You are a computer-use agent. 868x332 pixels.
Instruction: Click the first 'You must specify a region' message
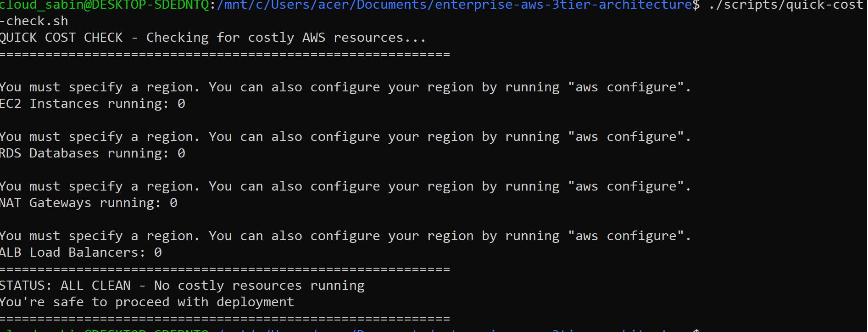[345, 87]
